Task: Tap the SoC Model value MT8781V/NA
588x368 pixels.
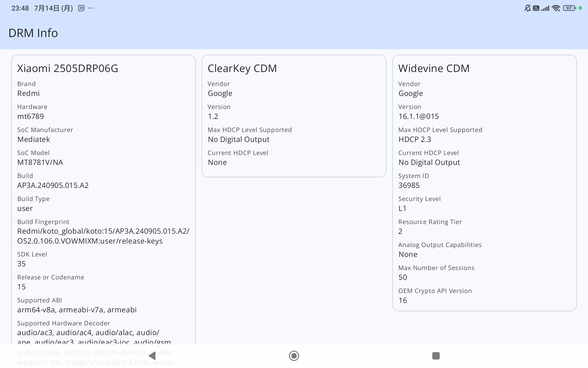Action: click(40, 162)
